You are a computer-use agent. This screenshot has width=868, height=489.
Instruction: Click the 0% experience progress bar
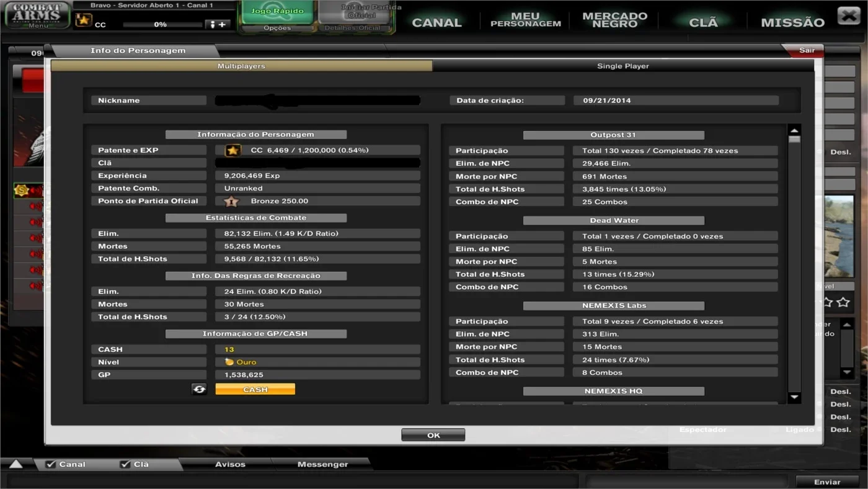click(160, 24)
